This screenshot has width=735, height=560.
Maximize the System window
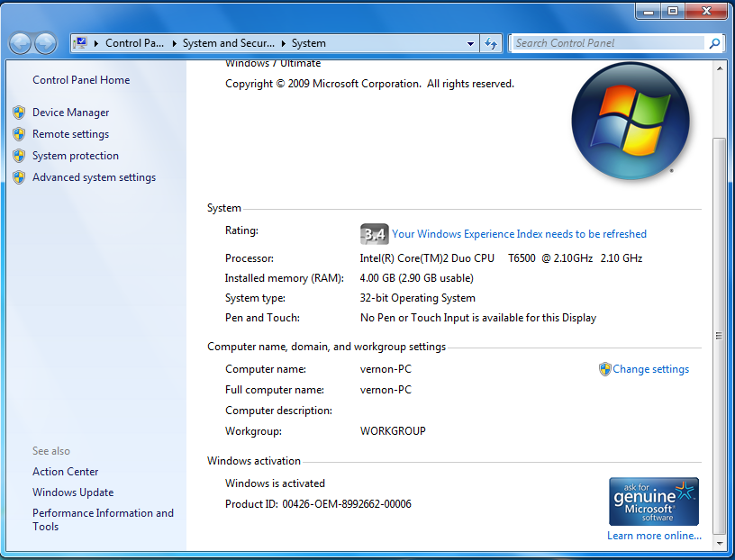(673, 11)
